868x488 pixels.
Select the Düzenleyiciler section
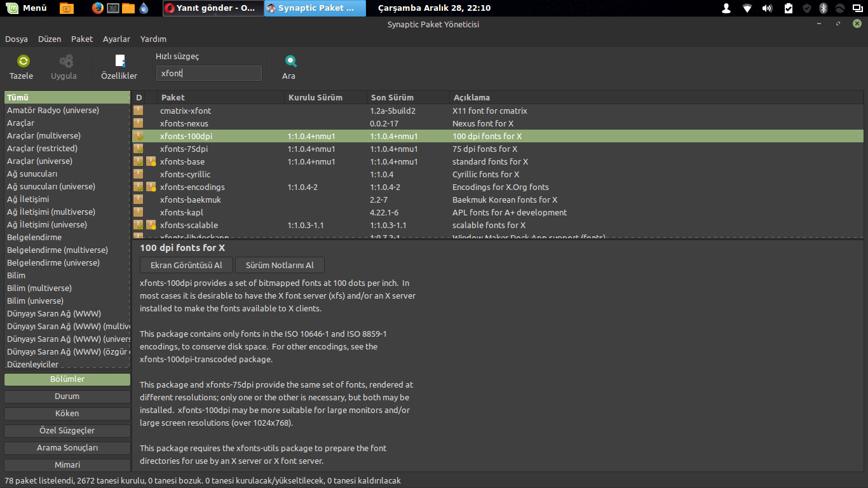click(x=67, y=364)
